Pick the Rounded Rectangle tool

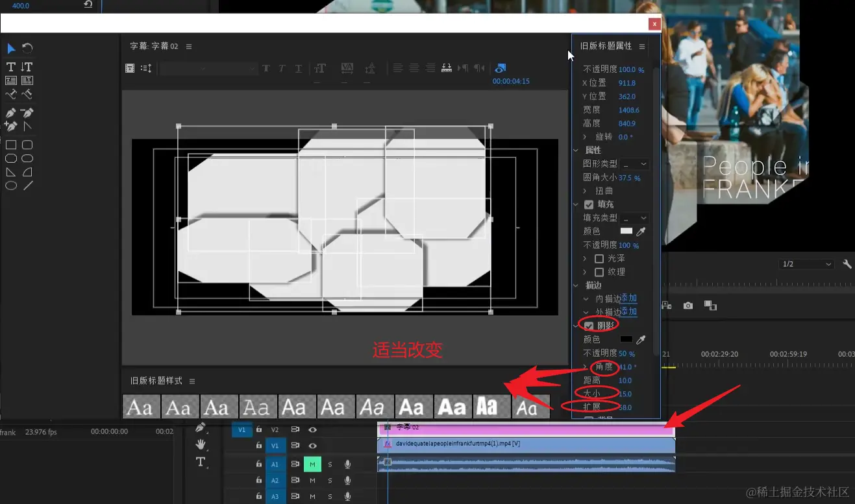(x=27, y=158)
